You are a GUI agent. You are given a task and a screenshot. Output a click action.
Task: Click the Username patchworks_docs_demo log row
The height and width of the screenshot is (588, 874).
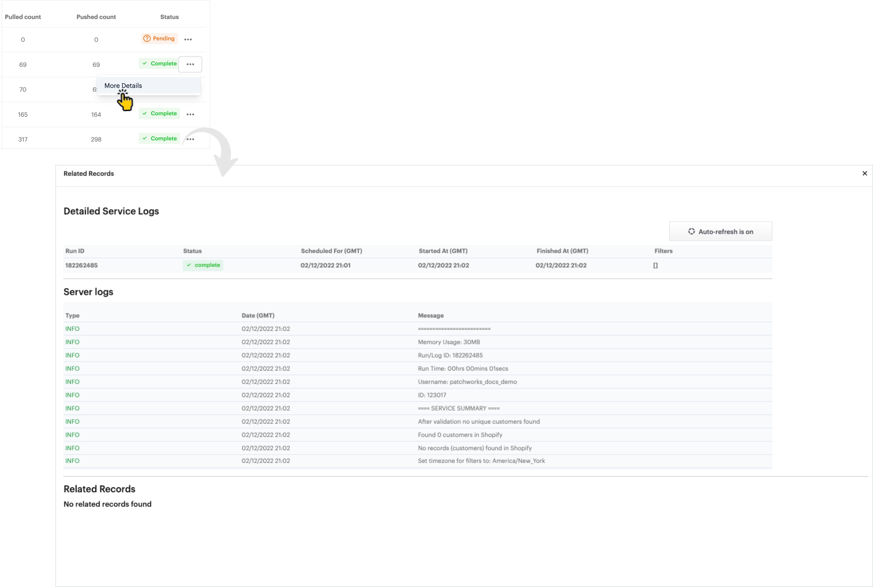click(x=467, y=382)
